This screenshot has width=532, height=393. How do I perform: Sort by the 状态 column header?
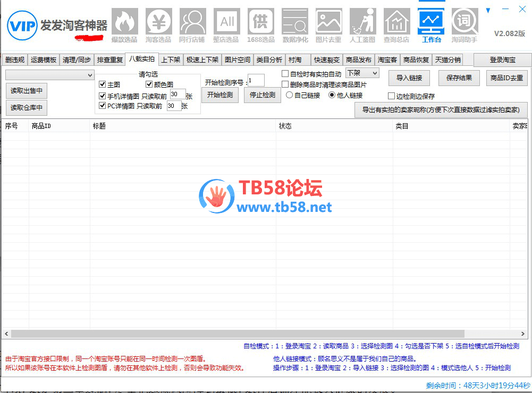(x=334, y=126)
